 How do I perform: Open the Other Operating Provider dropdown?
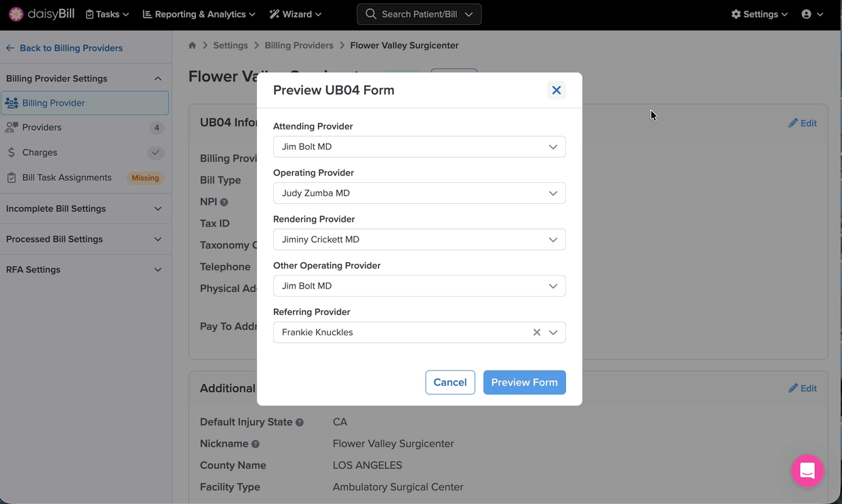[419, 286]
